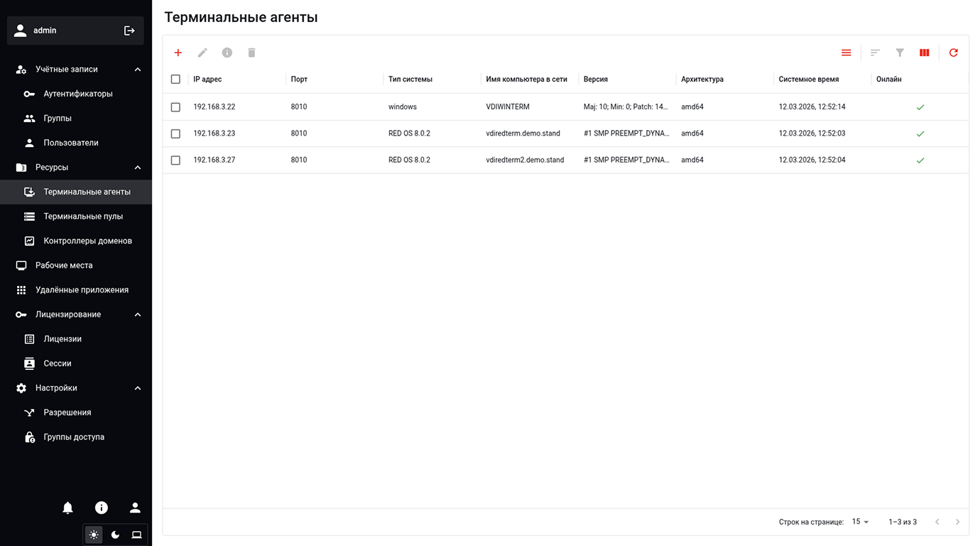980x546 pixels.
Task: Click the logout icon next to admin
Action: (129, 31)
